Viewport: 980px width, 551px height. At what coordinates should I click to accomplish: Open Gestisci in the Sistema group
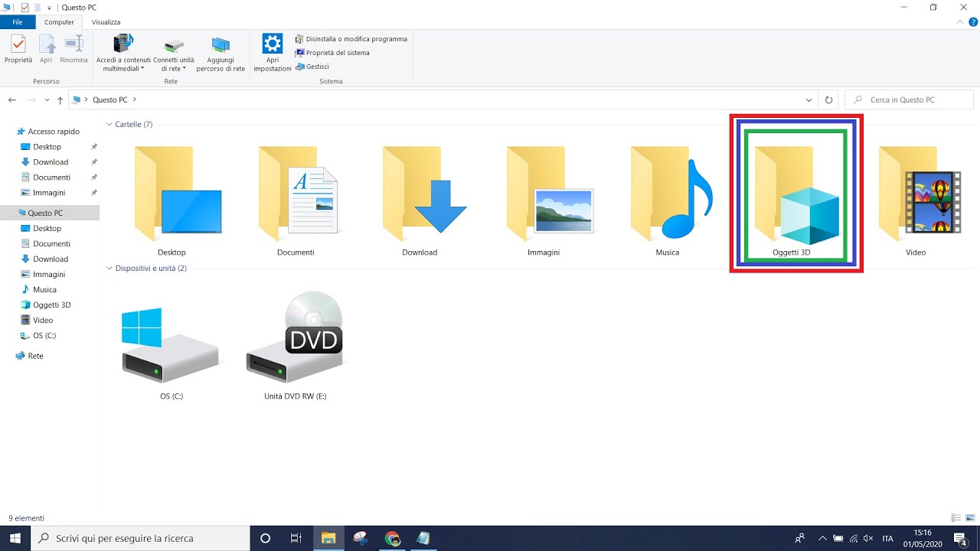coord(314,66)
